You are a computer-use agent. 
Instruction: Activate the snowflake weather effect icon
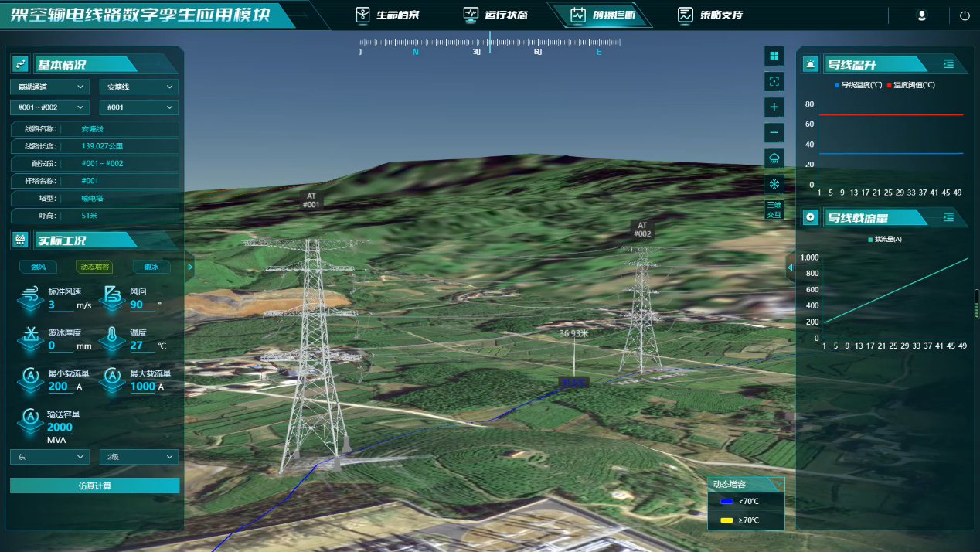coord(774,184)
